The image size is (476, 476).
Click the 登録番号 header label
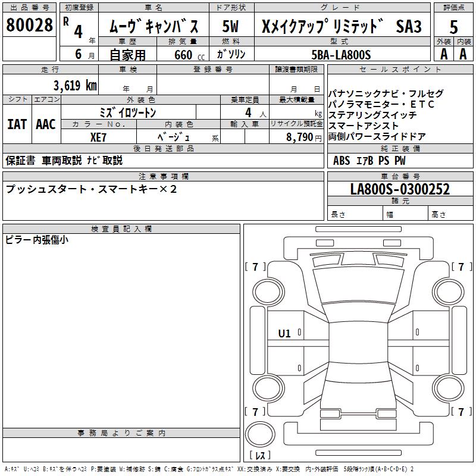pyautogui.click(x=213, y=70)
